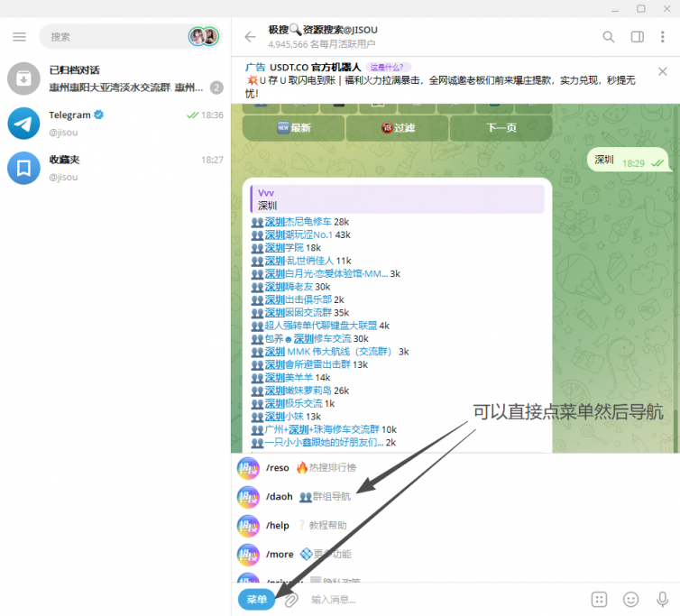
Task: Click the microphone voice message icon
Action: click(x=663, y=600)
